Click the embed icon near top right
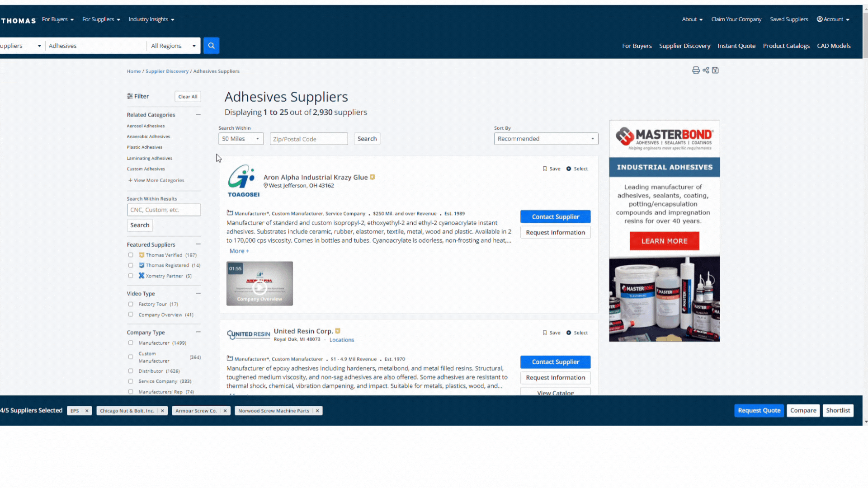Screen dimensions: 868x488 [706, 70]
